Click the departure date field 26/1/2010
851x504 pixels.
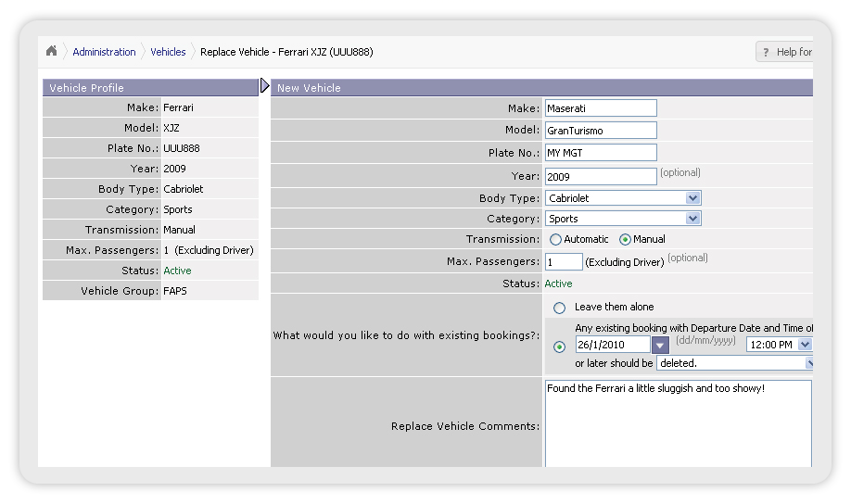click(x=613, y=345)
